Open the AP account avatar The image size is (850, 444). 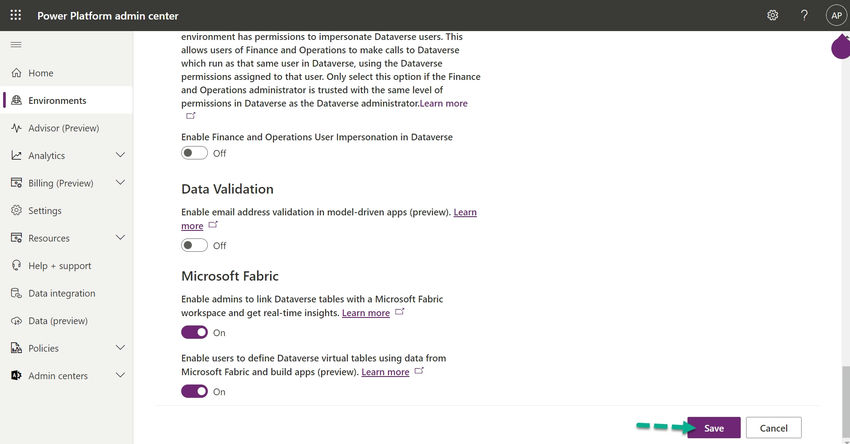836,15
